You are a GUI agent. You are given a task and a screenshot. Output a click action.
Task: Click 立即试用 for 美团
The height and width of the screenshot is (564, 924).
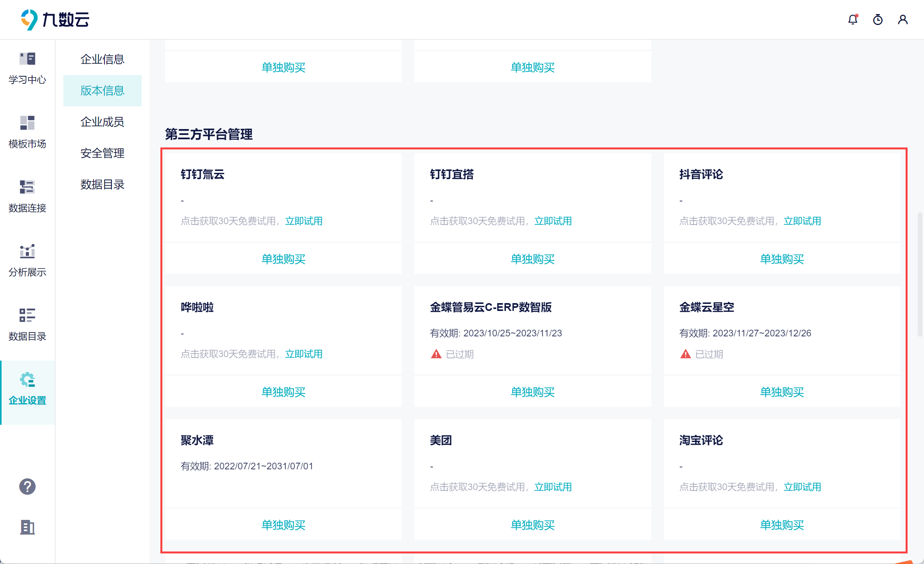point(553,487)
